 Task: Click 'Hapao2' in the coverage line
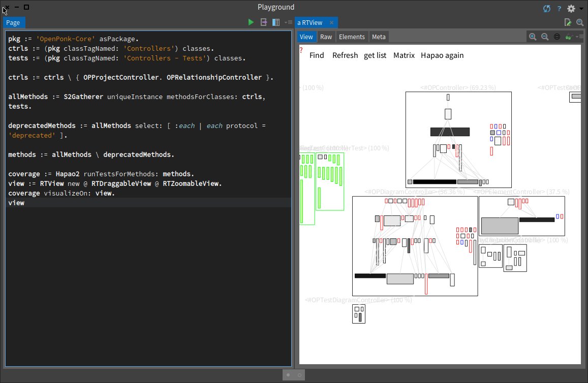68,174
